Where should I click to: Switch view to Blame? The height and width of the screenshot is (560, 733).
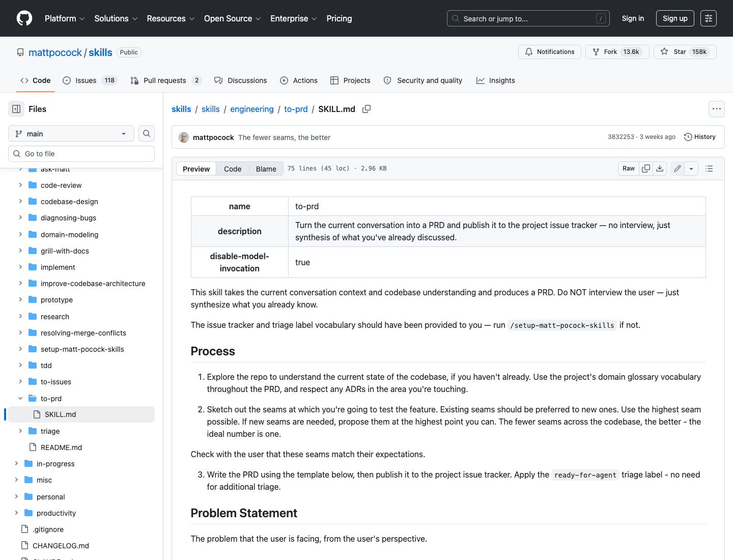point(266,169)
